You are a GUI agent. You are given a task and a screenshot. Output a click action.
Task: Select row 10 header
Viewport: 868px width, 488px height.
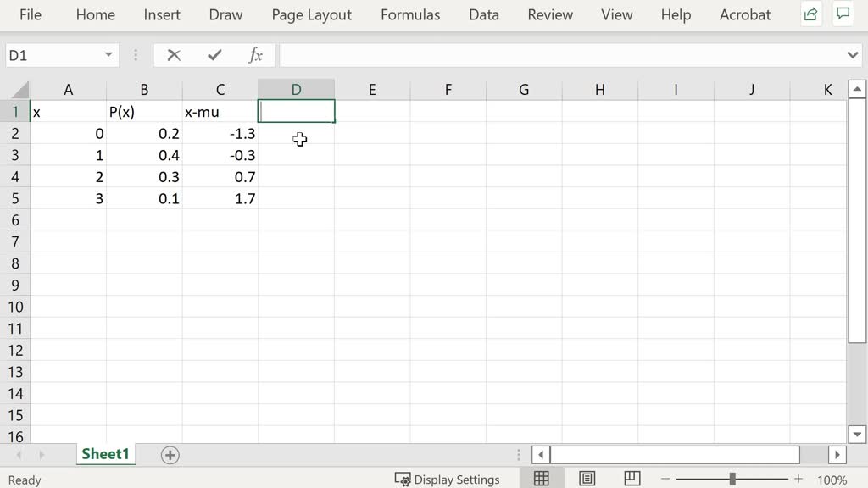[15, 307]
